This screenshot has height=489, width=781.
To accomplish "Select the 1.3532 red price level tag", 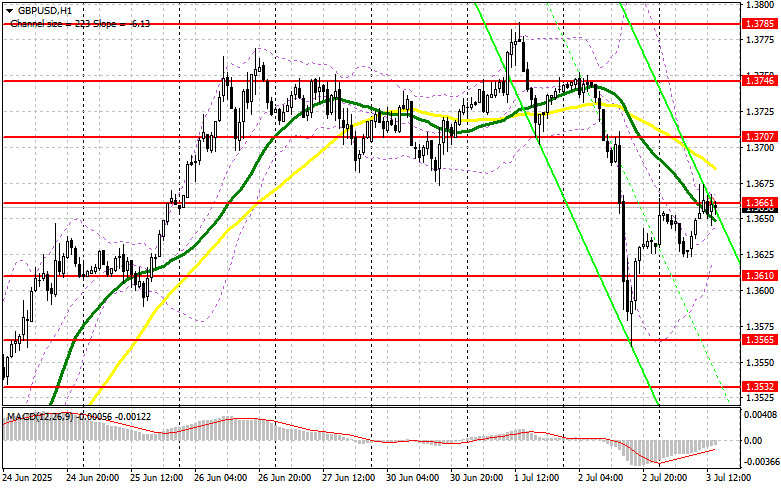I will [760, 387].
